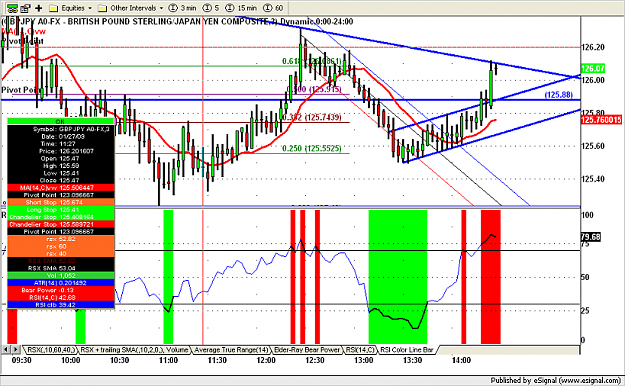Open the Other Intervals folder dropdown
625x386 pixels.
pos(131,8)
